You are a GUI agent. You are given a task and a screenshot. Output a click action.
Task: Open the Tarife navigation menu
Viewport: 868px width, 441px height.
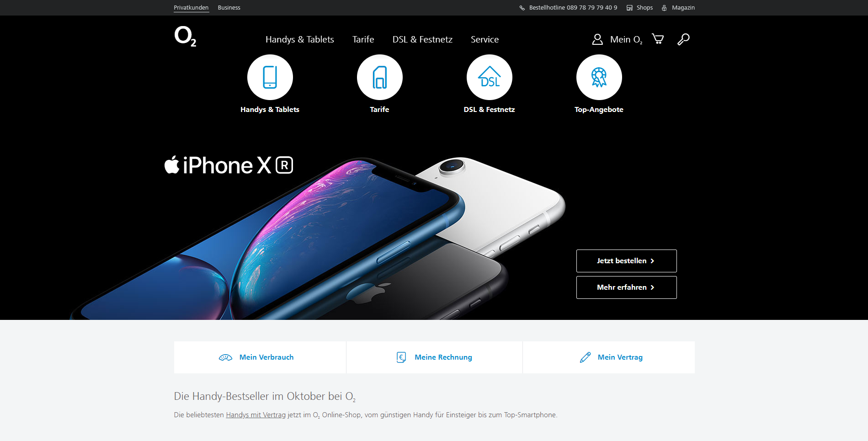tap(363, 40)
